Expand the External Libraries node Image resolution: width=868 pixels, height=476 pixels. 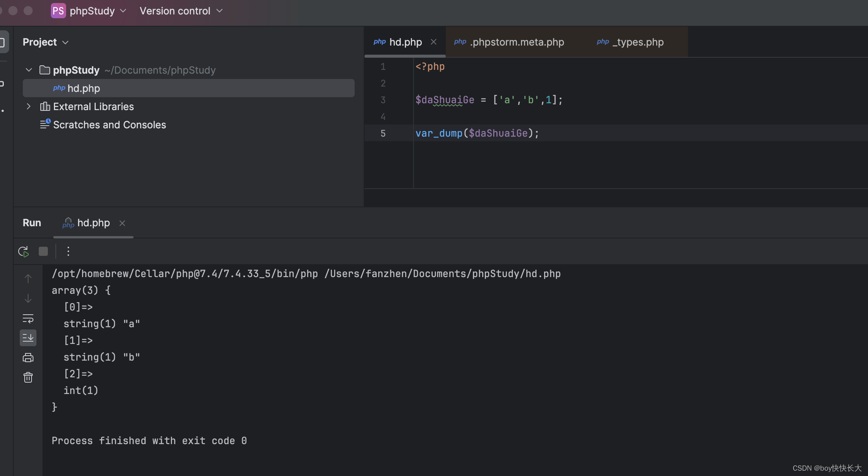point(29,107)
